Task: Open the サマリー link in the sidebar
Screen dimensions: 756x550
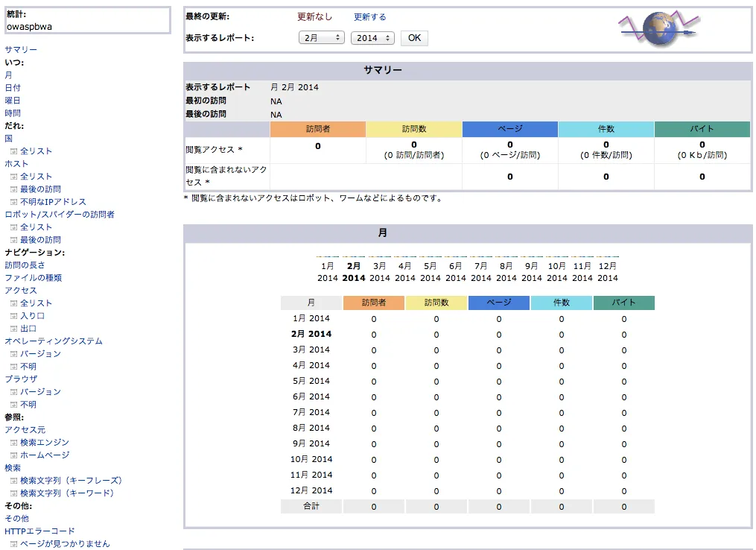Action: click(x=21, y=49)
